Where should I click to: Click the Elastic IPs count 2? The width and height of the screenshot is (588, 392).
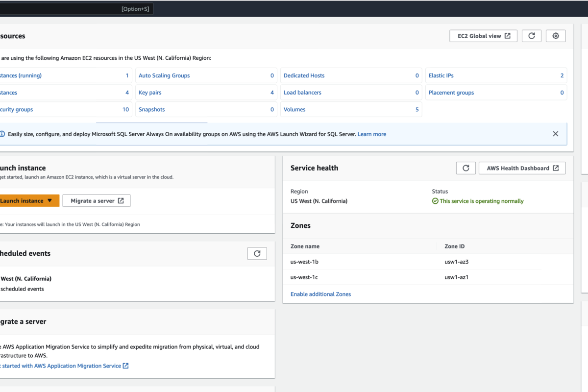pos(562,75)
